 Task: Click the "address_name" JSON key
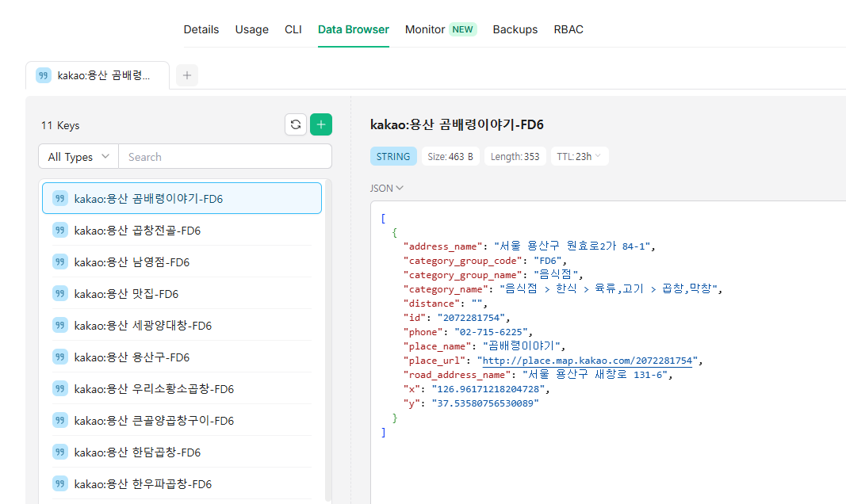[x=443, y=246]
